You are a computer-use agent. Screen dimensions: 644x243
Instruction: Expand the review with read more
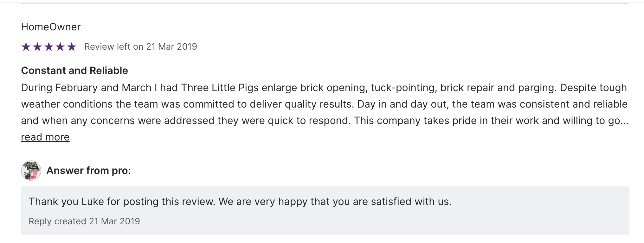(45, 137)
